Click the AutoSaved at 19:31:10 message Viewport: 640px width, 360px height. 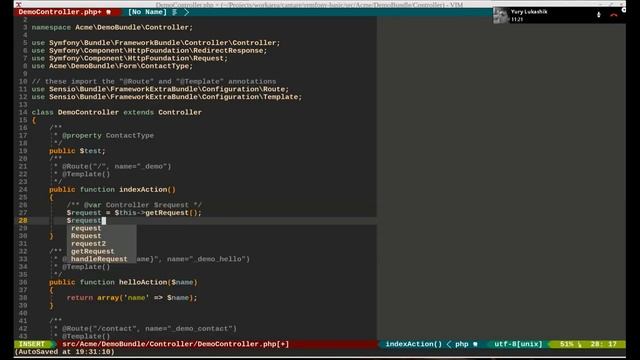click(64, 352)
